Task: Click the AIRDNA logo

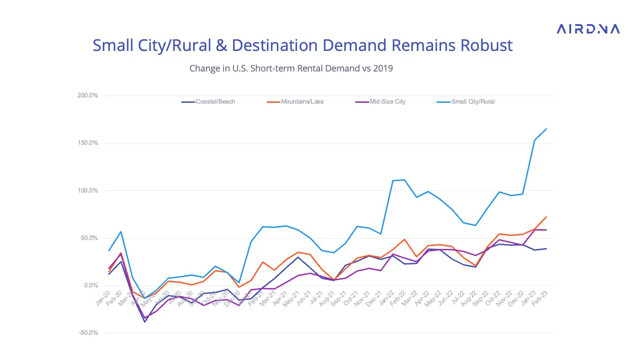Action: (x=589, y=29)
